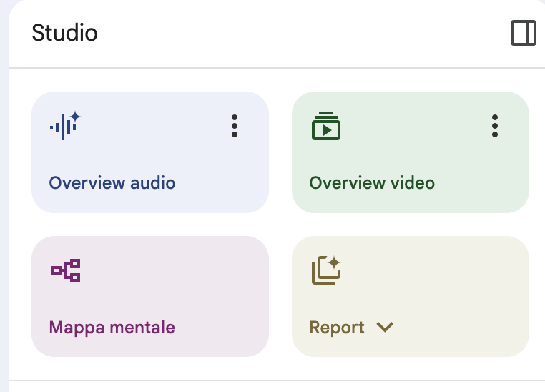The image size is (545, 392).
Task: Expand the Report chevron dropdown
Action: [385, 328]
